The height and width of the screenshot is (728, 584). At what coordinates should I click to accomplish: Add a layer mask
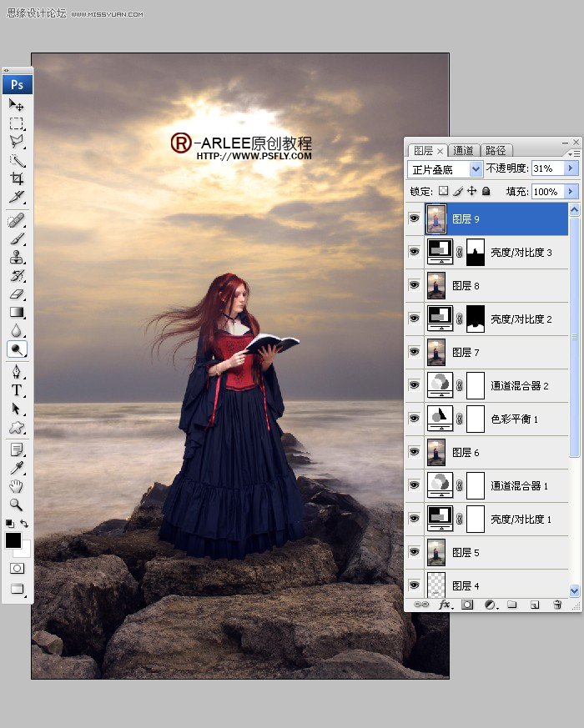pos(467,605)
